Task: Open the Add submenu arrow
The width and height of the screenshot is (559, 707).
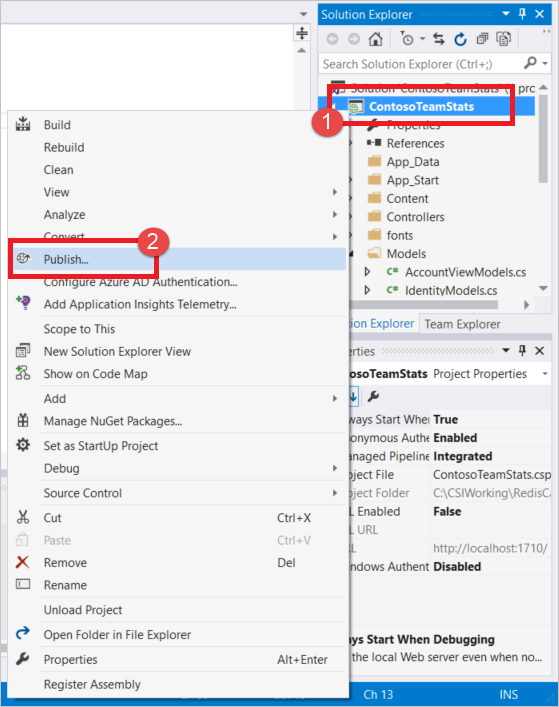Action: pos(335,398)
